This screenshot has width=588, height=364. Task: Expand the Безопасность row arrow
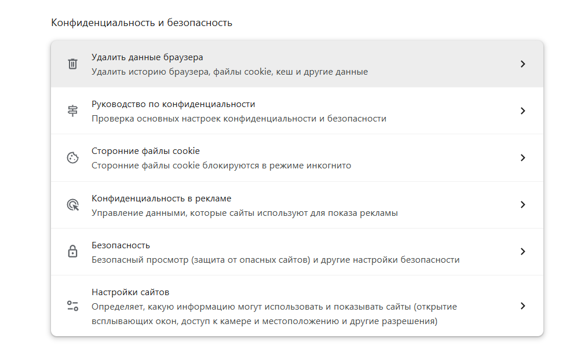[523, 252]
